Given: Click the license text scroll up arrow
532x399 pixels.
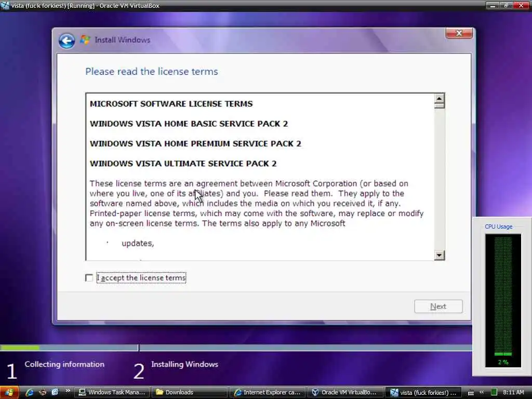Looking at the screenshot, I should click(439, 98).
